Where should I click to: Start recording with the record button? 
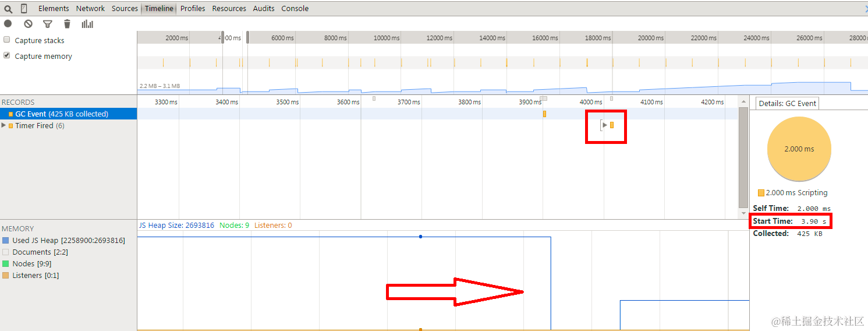pyautogui.click(x=8, y=24)
